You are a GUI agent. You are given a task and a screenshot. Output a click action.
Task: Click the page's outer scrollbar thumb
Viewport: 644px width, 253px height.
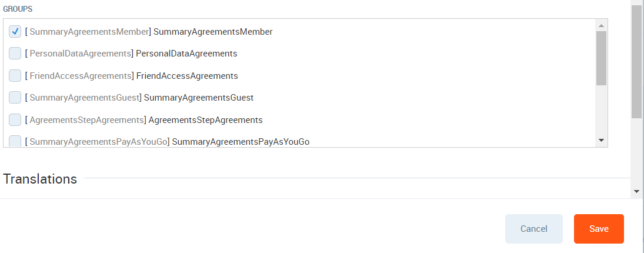pos(636,61)
